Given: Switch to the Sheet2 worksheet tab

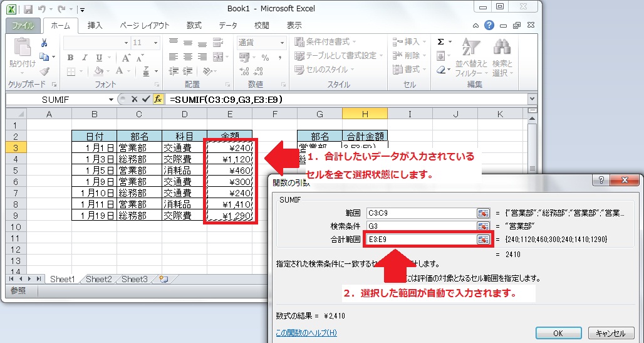Looking at the screenshot, I should click(x=98, y=279).
